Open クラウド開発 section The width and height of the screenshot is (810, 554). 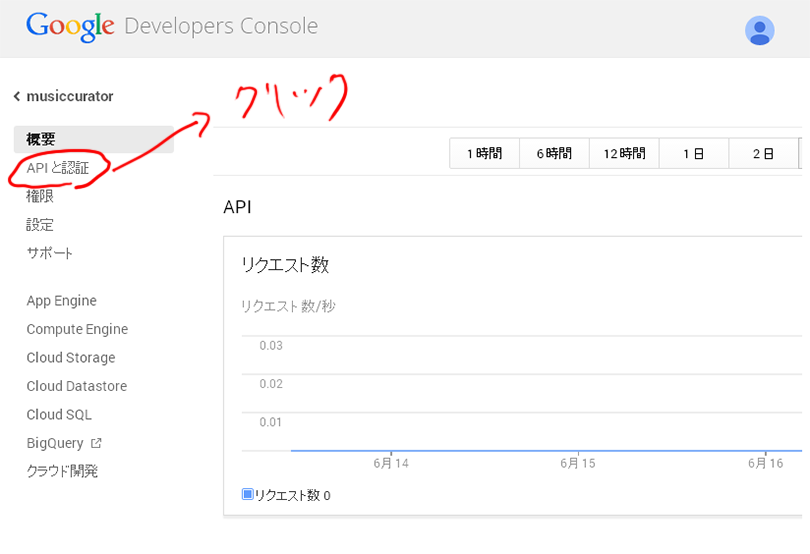(62, 471)
